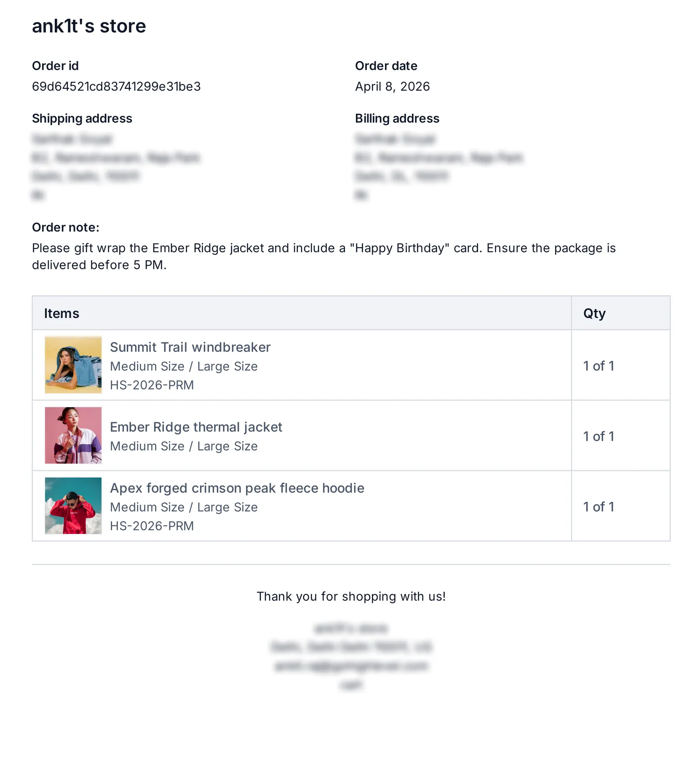The image size is (700, 779).
Task: Click the Order note heading
Action: pyautogui.click(x=66, y=227)
